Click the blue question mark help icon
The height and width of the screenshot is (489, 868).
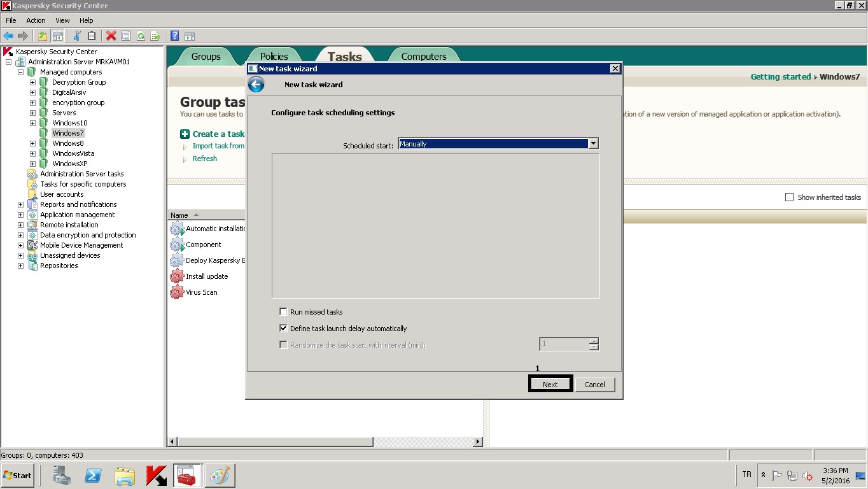pyautogui.click(x=174, y=36)
